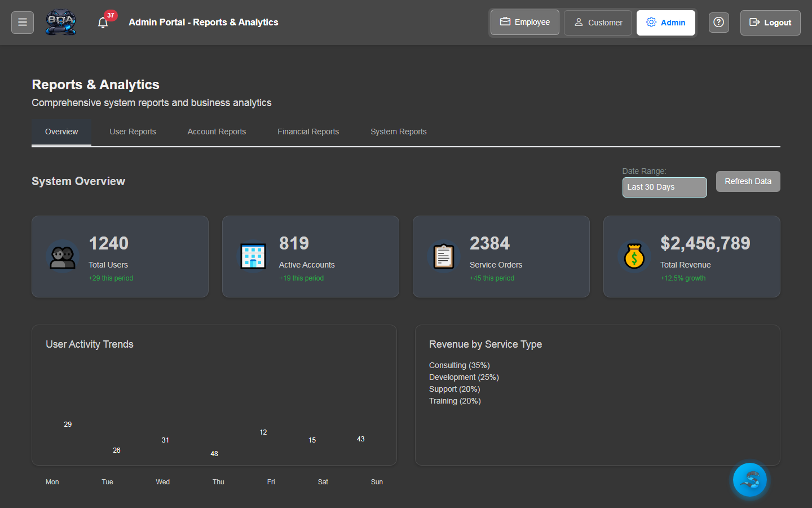
Task: Switch to the Employee portal view
Action: pos(524,22)
